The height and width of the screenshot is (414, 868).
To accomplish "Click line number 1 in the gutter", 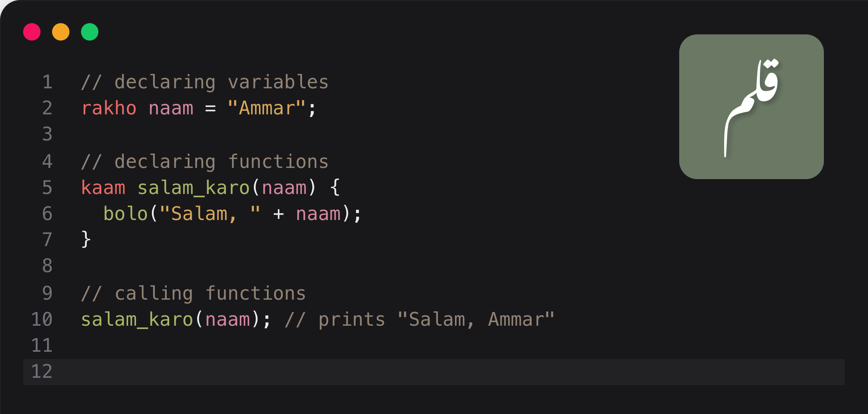I will click(x=47, y=82).
